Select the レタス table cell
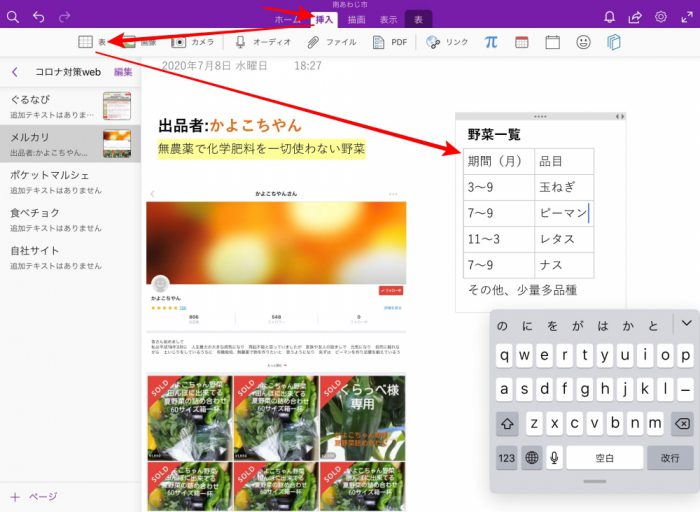The height and width of the screenshot is (512, 700). pyautogui.click(x=564, y=239)
